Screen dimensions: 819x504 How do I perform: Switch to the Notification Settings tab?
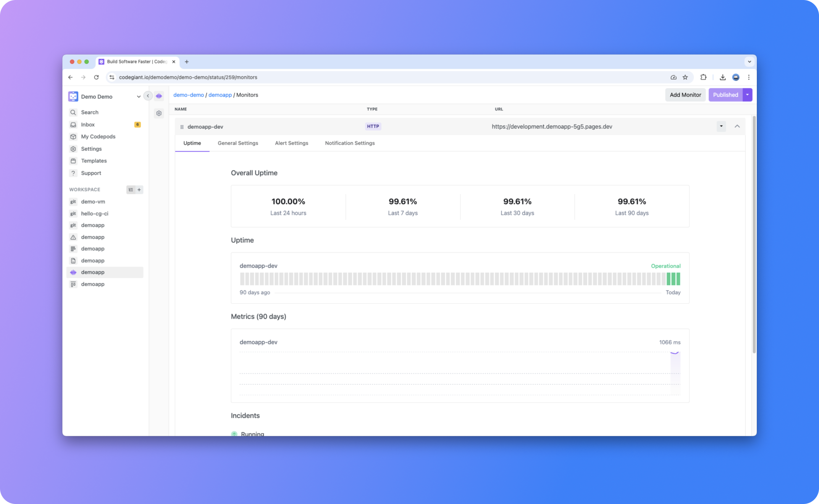point(350,143)
